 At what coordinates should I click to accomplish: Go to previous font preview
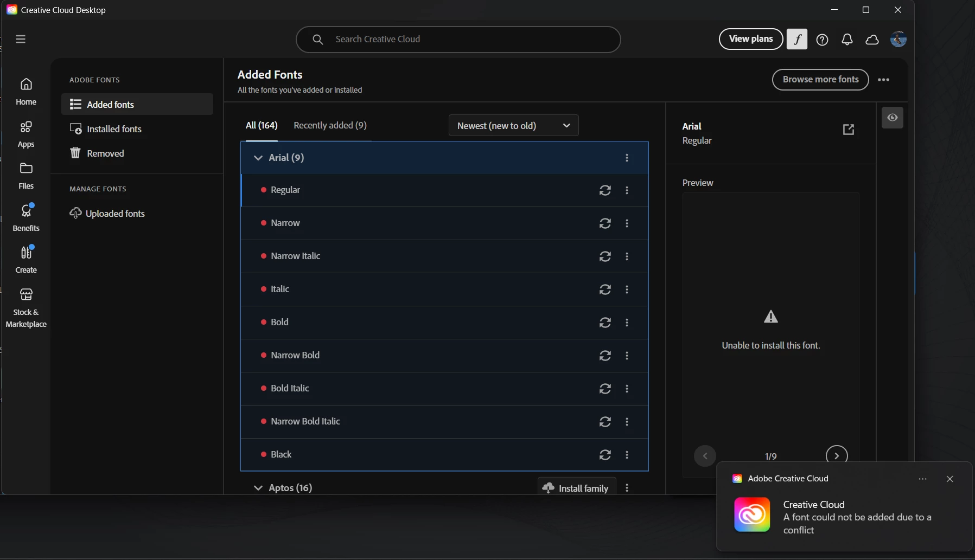point(705,455)
